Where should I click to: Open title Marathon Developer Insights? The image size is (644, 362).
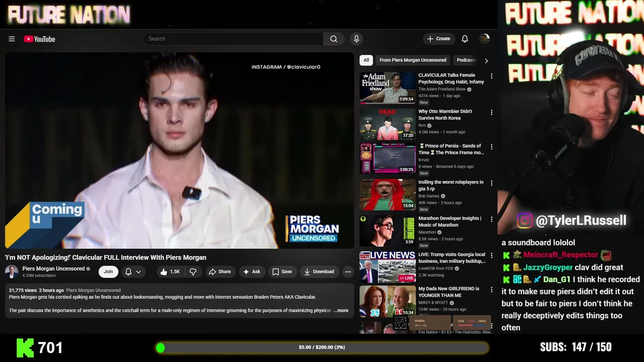pyautogui.click(x=450, y=221)
